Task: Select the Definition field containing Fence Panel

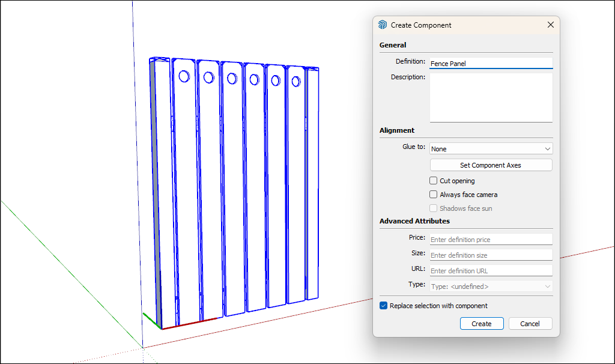Action: [491, 62]
